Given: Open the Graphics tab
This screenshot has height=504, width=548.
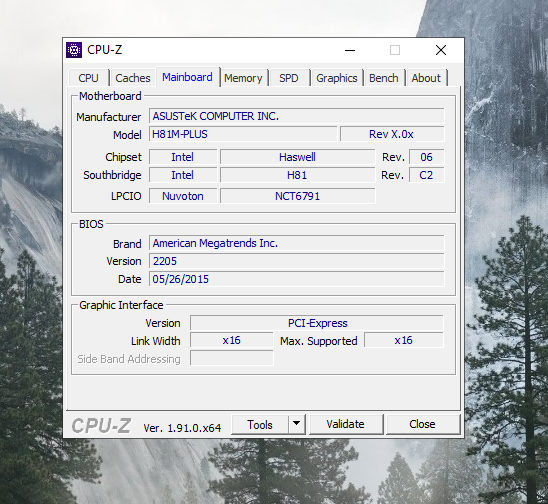Looking at the screenshot, I should [x=337, y=78].
